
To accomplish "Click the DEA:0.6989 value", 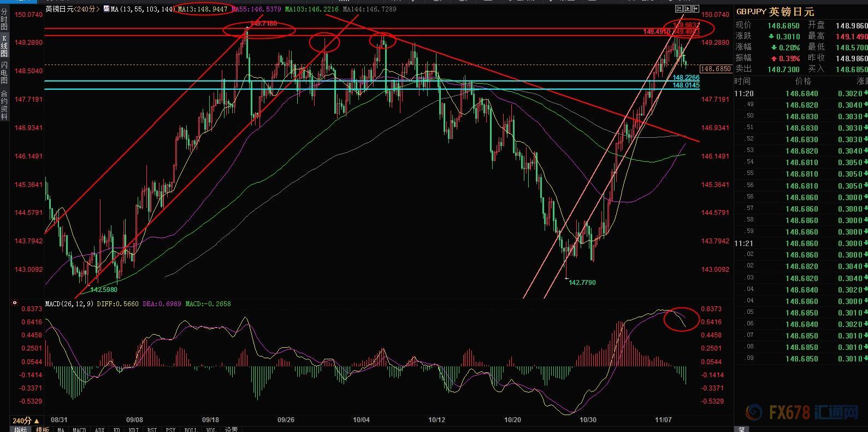I will pyautogui.click(x=162, y=303).
